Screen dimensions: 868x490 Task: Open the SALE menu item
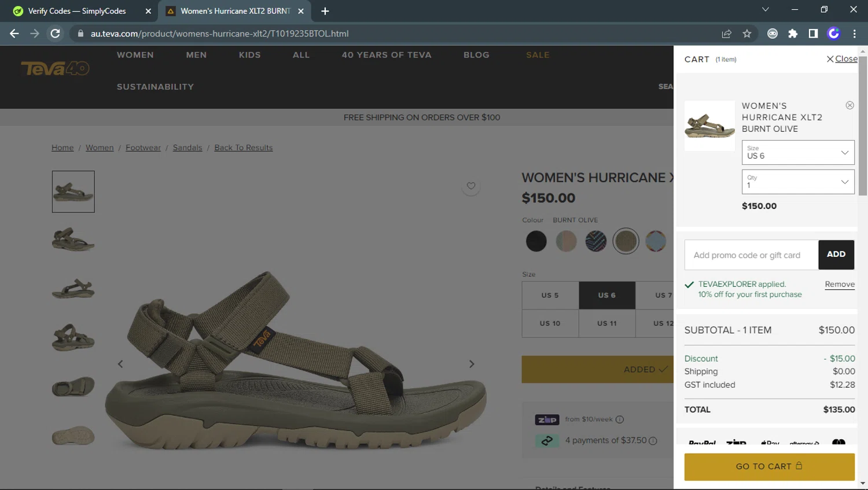pos(538,55)
